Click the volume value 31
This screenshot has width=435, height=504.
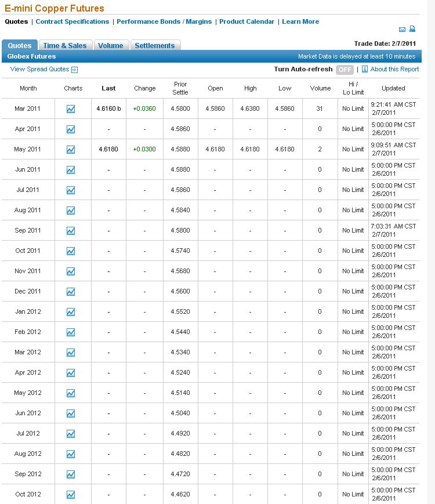tap(319, 108)
